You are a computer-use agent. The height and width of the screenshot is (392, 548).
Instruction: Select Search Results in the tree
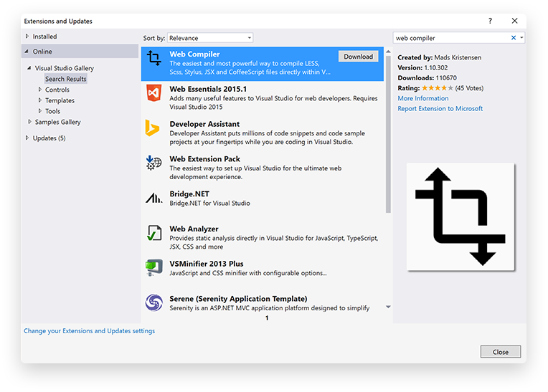pos(66,79)
